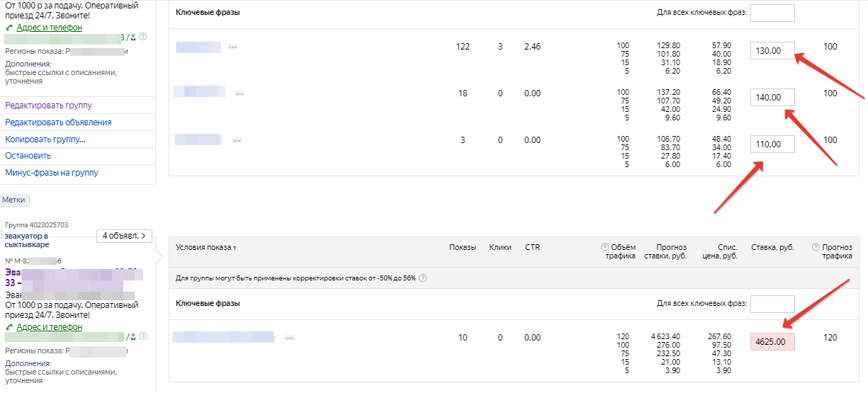
Task: Show help for корректировки ставок notice
Action: [422, 278]
